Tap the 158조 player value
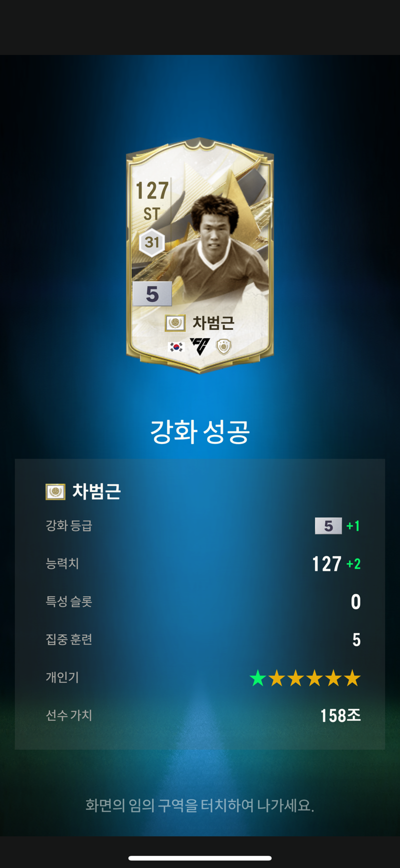The width and height of the screenshot is (400, 868). [340, 715]
